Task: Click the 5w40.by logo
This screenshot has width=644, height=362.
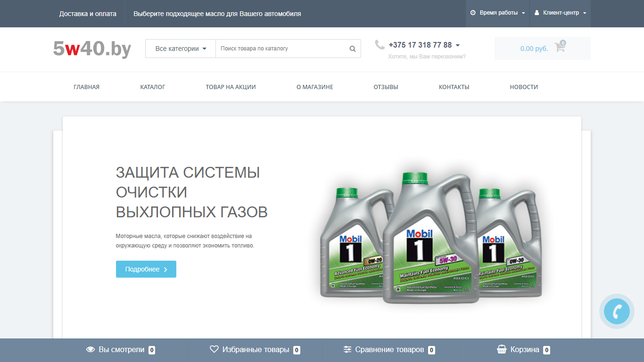Action: pyautogui.click(x=92, y=49)
